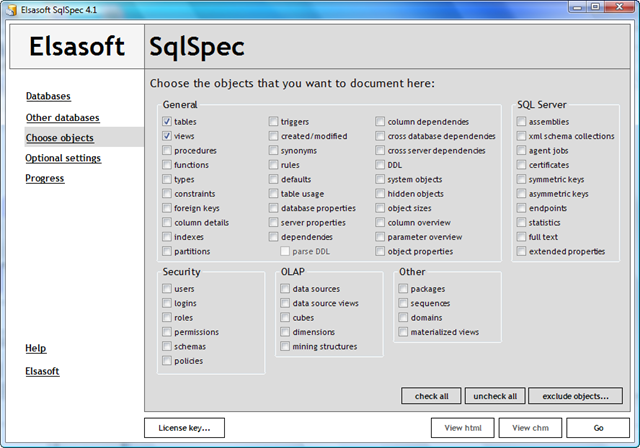Tick the statistics checkbox

coord(521,222)
